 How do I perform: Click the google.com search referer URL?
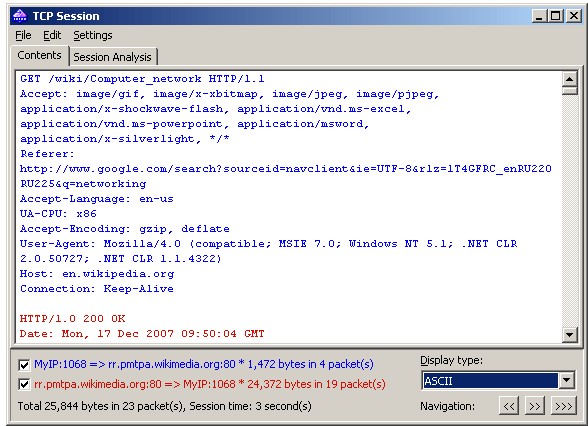pyautogui.click(x=286, y=169)
